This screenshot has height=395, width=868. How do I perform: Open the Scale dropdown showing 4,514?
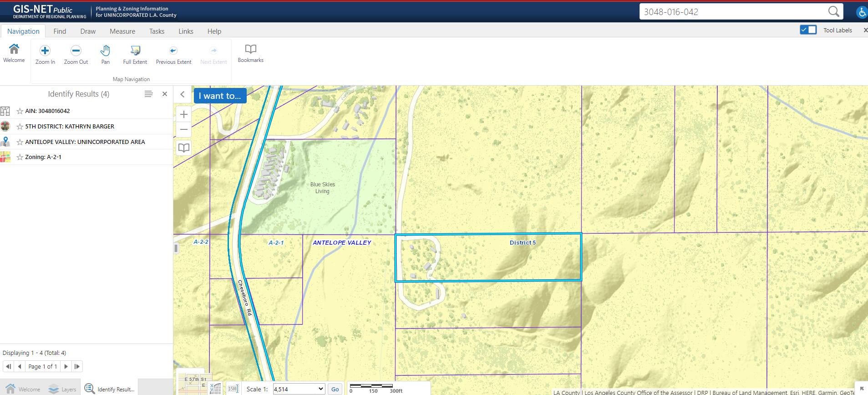point(299,389)
